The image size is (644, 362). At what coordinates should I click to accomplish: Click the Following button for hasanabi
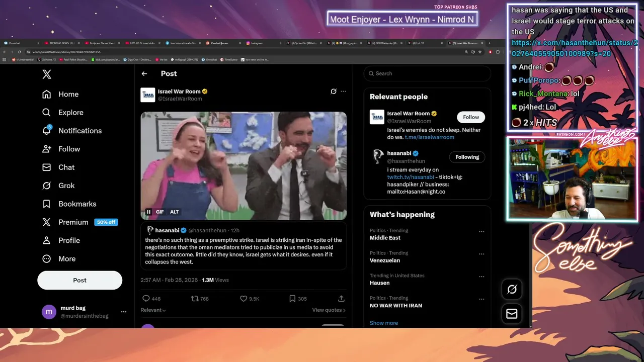pos(467,157)
